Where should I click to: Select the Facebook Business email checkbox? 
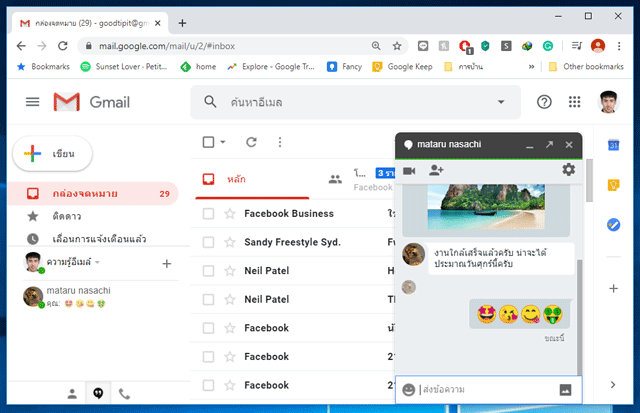point(209,213)
